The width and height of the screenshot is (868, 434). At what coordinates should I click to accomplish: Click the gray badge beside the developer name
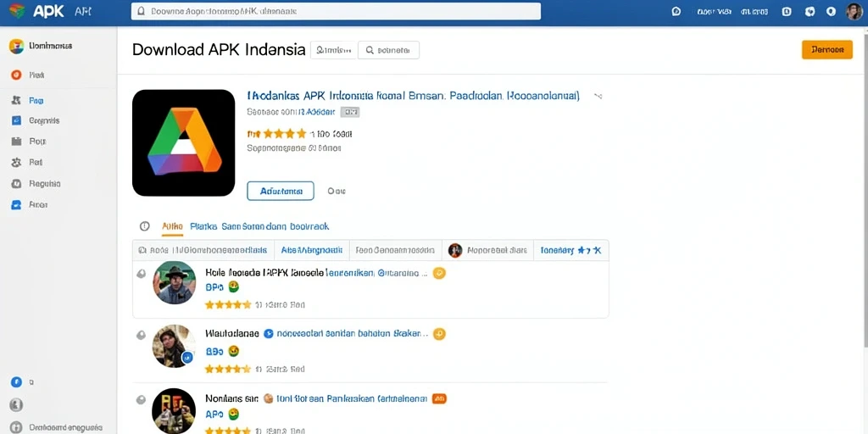350,112
